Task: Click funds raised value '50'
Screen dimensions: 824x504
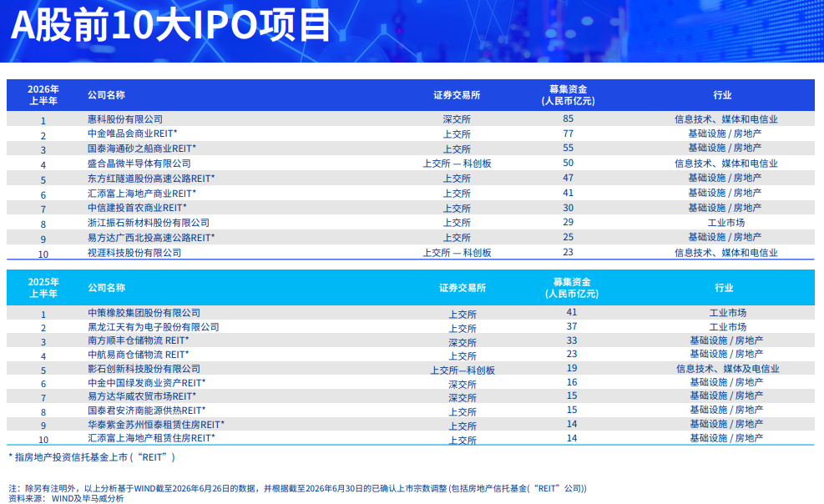Action: click(x=568, y=164)
